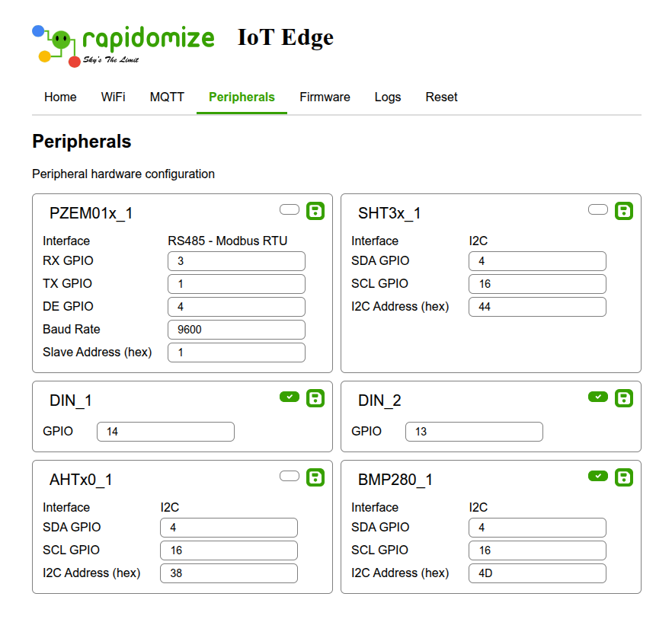Screen dimensions: 672x619
Task: Click the PZEM01x_1 Baud Rate field
Action: point(236,330)
